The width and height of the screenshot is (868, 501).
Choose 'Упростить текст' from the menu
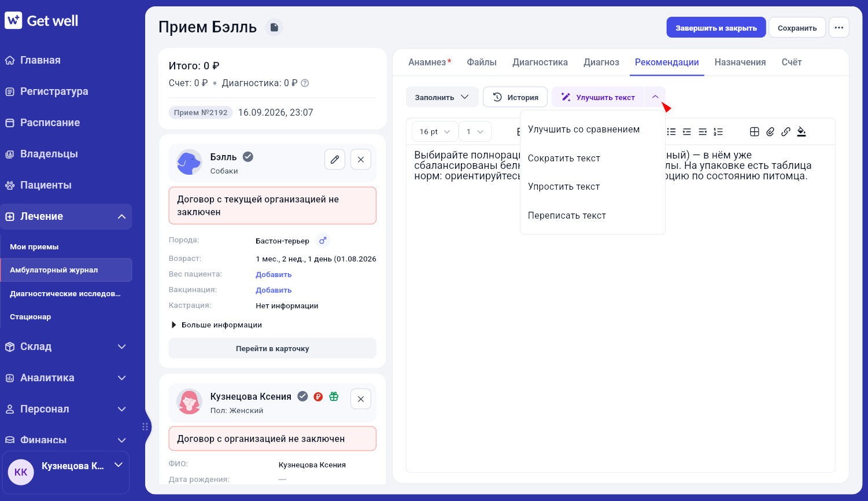(x=593, y=187)
